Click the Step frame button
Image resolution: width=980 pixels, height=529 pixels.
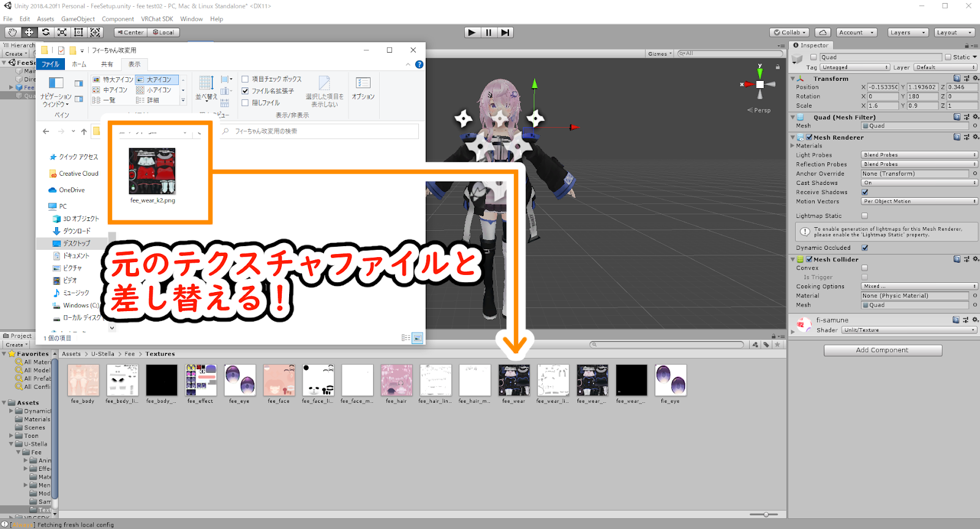(x=505, y=32)
